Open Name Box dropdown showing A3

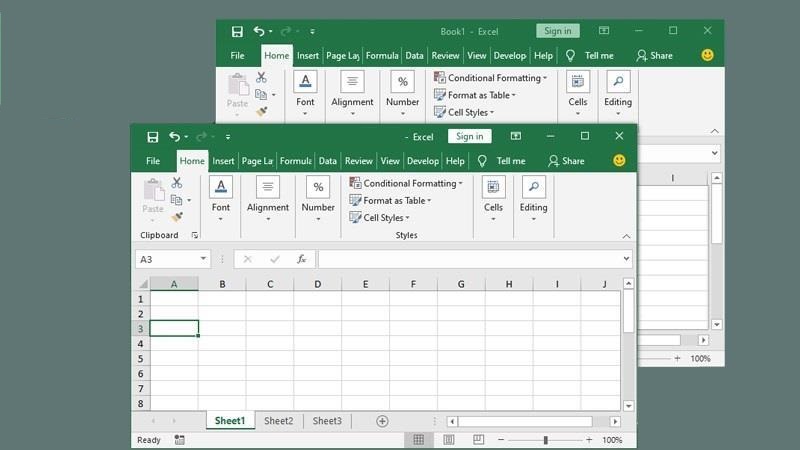tap(203, 259)
